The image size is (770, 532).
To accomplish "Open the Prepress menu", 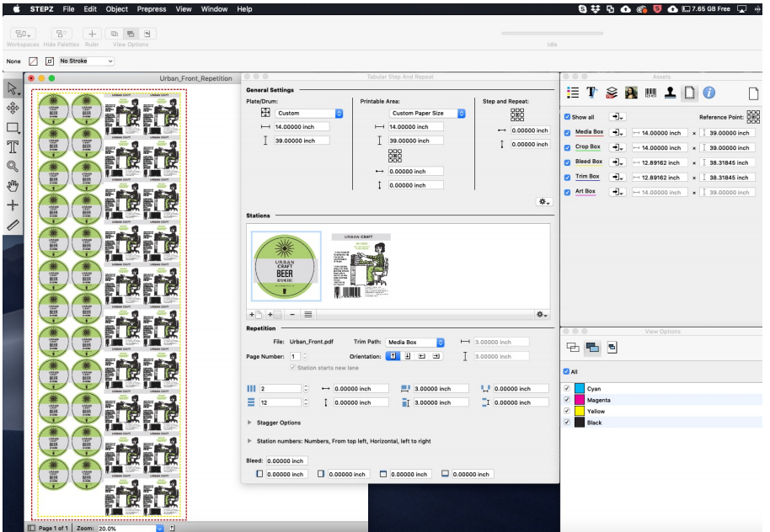I will point(152,8).
